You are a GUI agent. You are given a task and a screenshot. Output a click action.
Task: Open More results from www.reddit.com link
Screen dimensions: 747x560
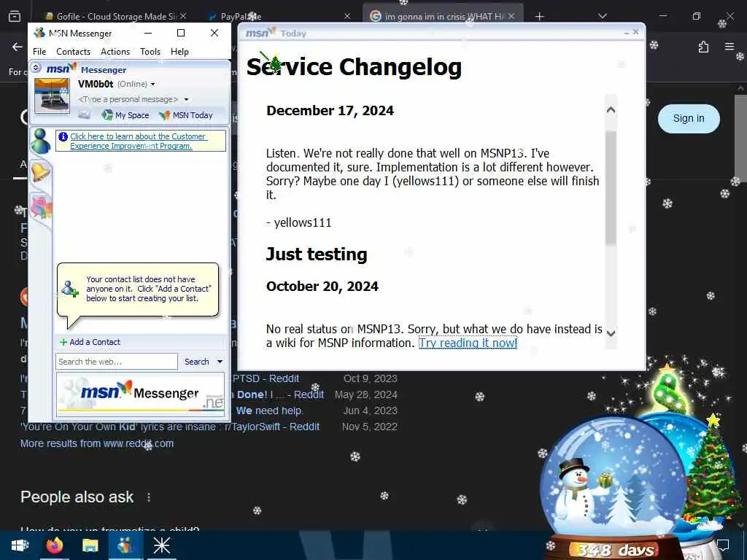[97, 443]
